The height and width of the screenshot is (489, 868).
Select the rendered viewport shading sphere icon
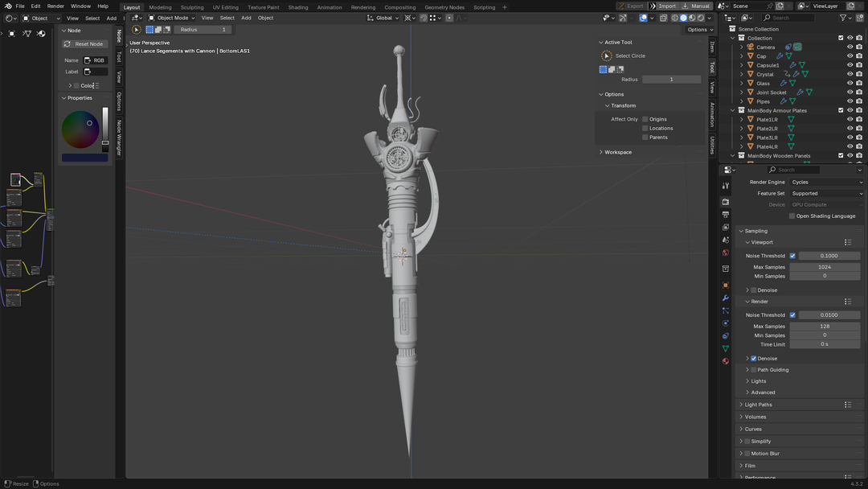[x=700, y=17]
